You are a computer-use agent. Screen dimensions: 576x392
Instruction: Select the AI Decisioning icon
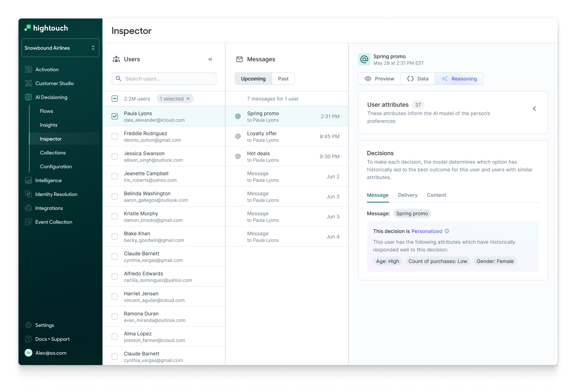tap(28, 97)
